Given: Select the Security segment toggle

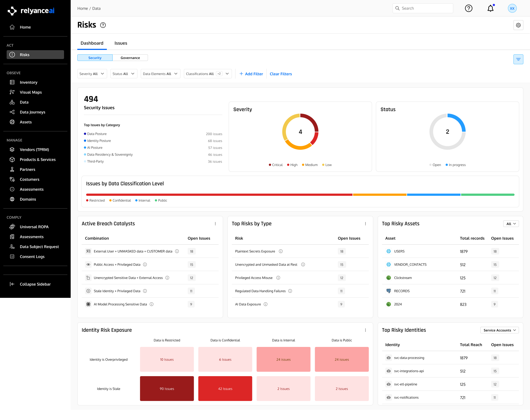Looking at the screenshot, I should coord(95,58).
